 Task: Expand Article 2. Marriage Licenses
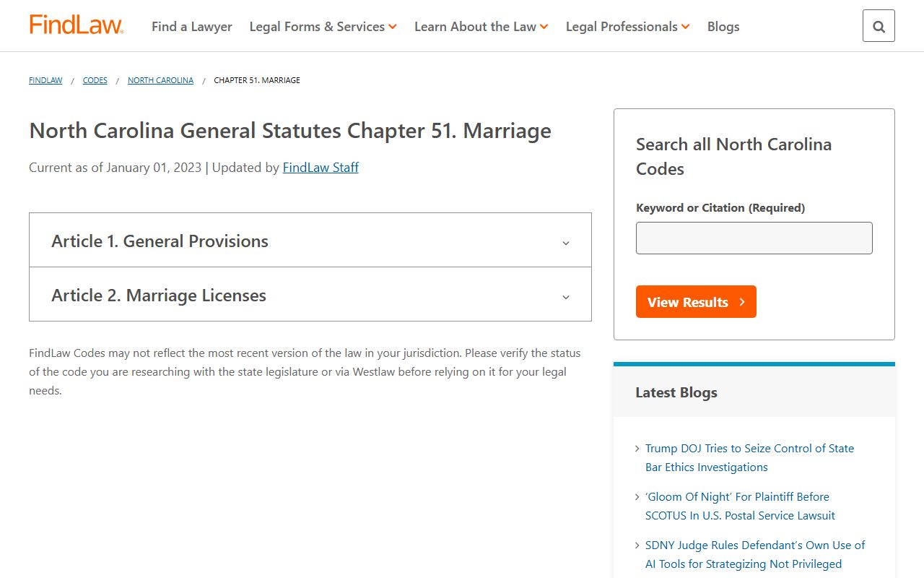tap(310, 295)
